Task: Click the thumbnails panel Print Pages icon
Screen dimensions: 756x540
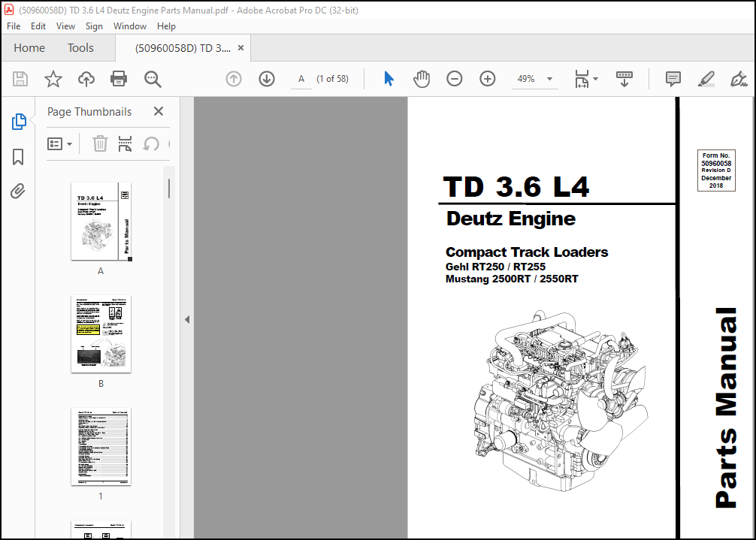Action: click(x=125, y=143)
